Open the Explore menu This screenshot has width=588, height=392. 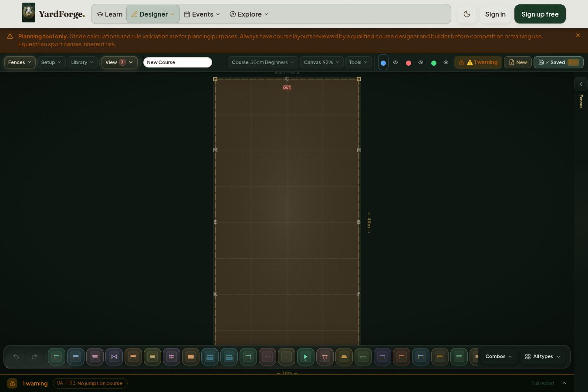coord(249,14)
